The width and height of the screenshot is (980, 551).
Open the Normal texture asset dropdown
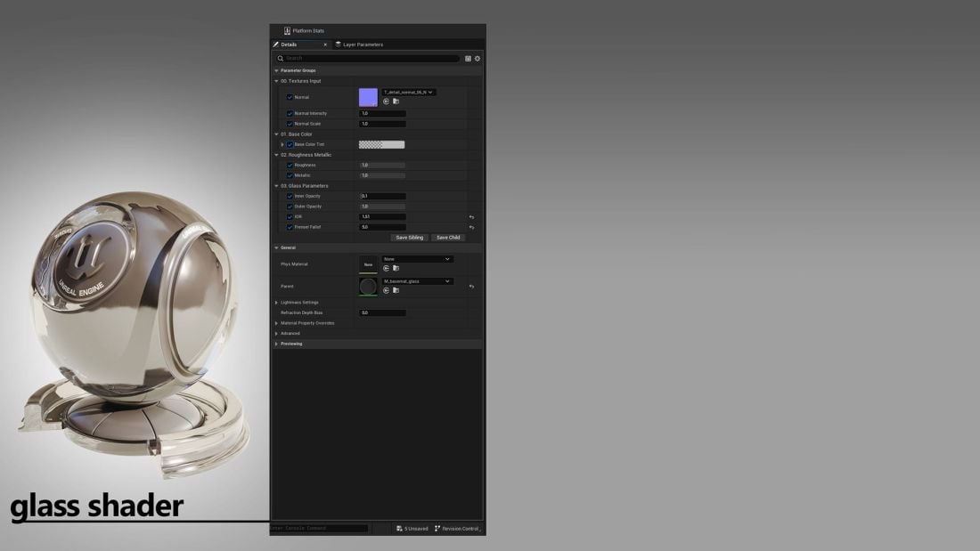click(x=409, y=93)
